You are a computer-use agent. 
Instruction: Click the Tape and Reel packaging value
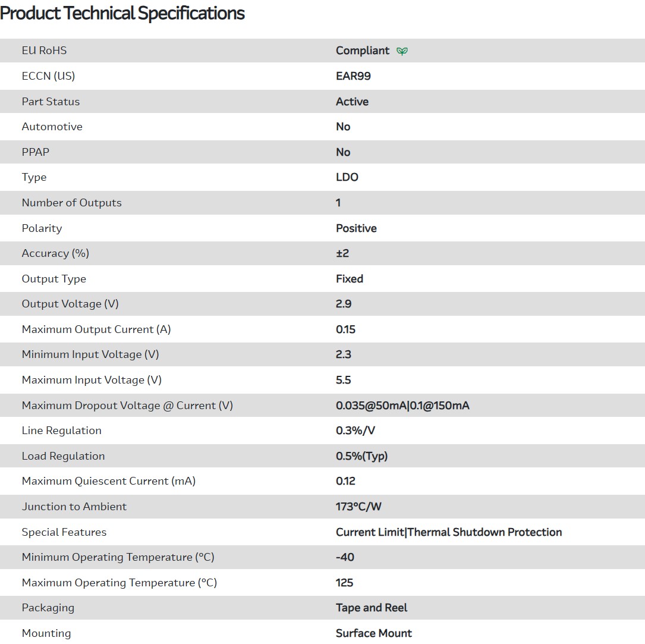click(372, 608)
